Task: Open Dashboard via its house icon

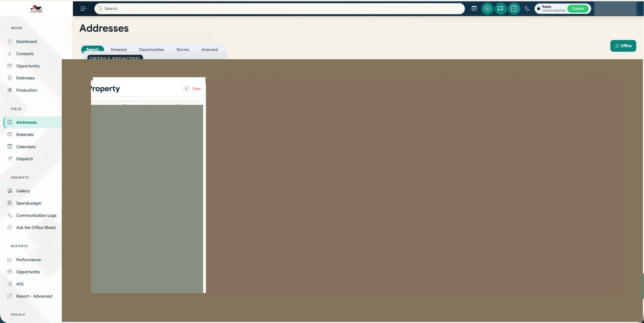Action: coord(10,41)
